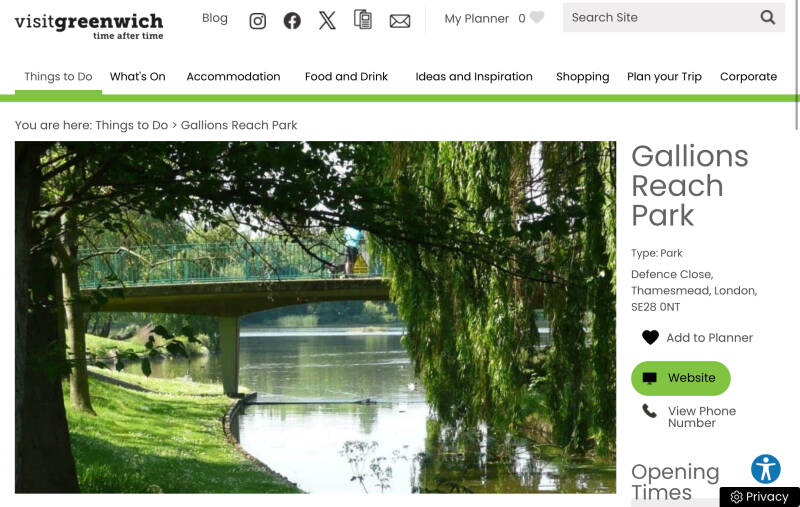Open the X (Twitter) icon link
800x507 pixels.
(327, 20)
